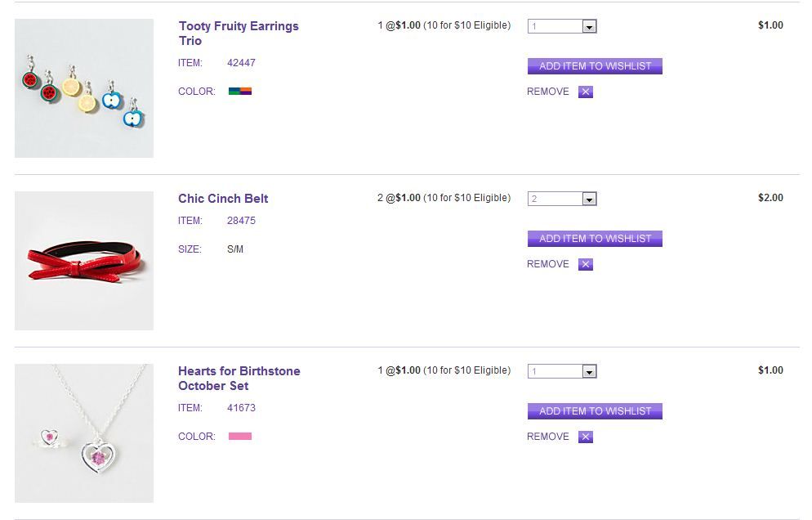
Task: Click the pink color swatch for Birthstone Set
Action: (240, 437)
